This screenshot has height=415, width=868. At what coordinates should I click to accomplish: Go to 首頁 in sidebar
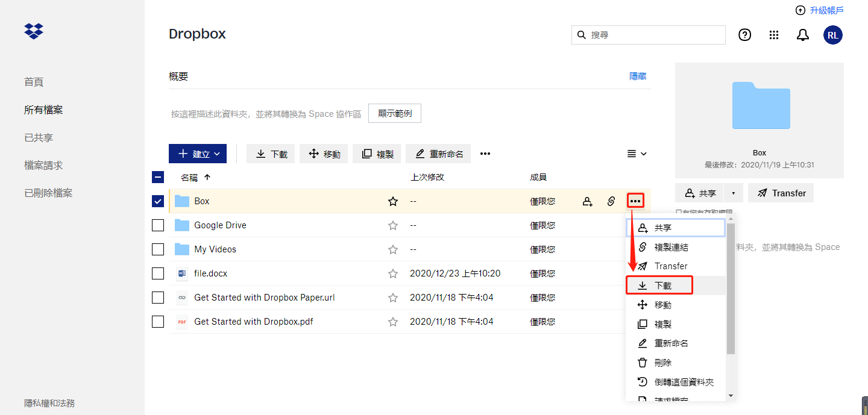(x=34, y=82)
